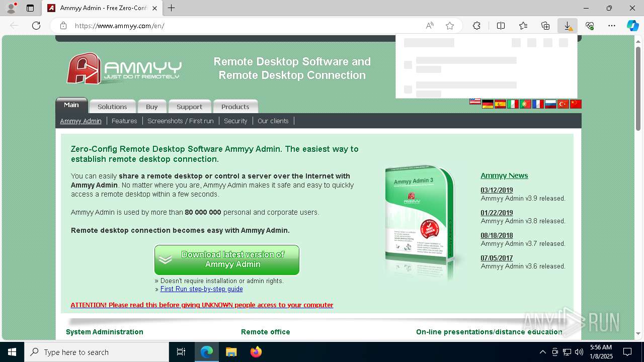The height and width of the screenshot is (362, 644).
Task: Open First Run step-by-step guide link
Action: (201, 289)
